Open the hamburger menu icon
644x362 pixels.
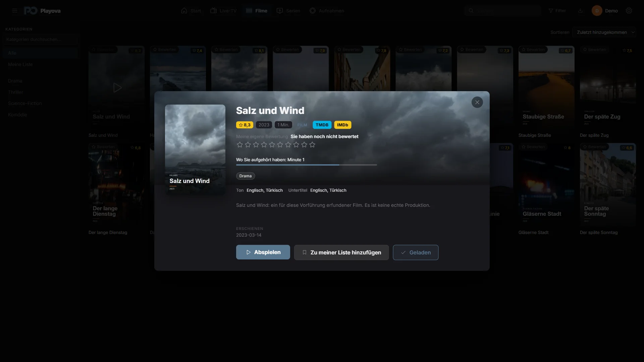coord(15,11)
